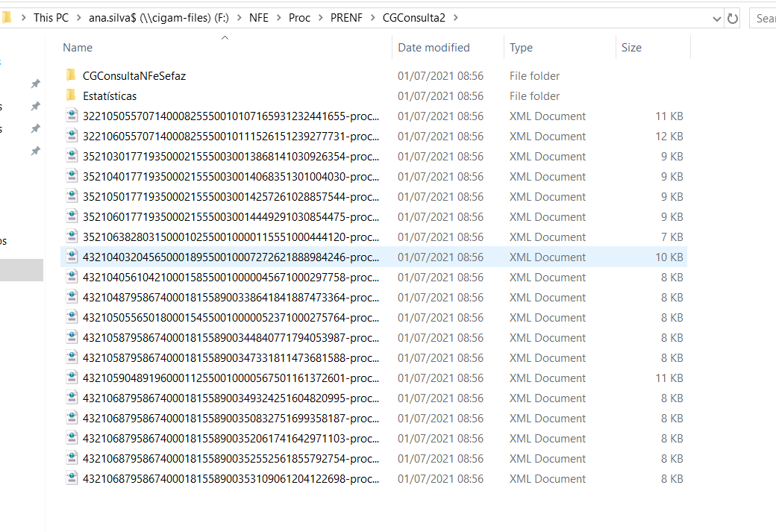Go to ana.silva$ (\\cigam-files) (F:) in breadcrumb
Image resolution: width=776 pixels, height=532 pixels.
point(159,18)
